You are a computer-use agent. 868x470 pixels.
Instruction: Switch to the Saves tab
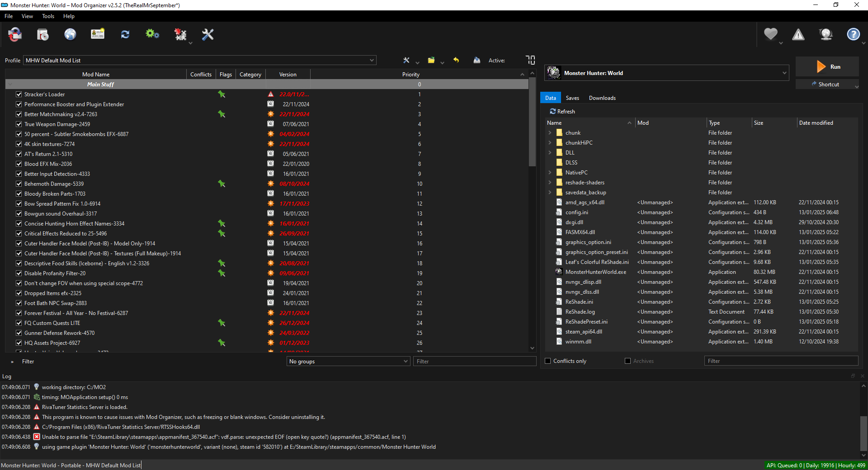(x=572, y=98)
